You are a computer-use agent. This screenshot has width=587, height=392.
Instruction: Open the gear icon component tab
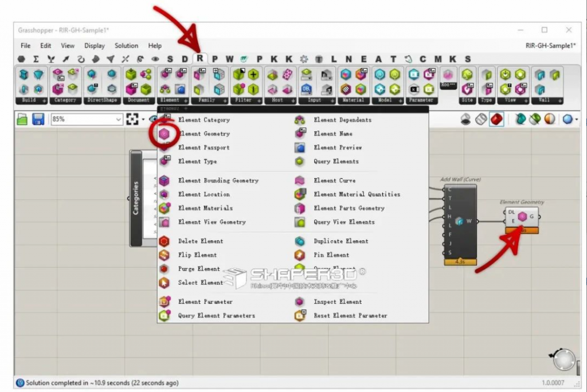(x=304, y=59)
